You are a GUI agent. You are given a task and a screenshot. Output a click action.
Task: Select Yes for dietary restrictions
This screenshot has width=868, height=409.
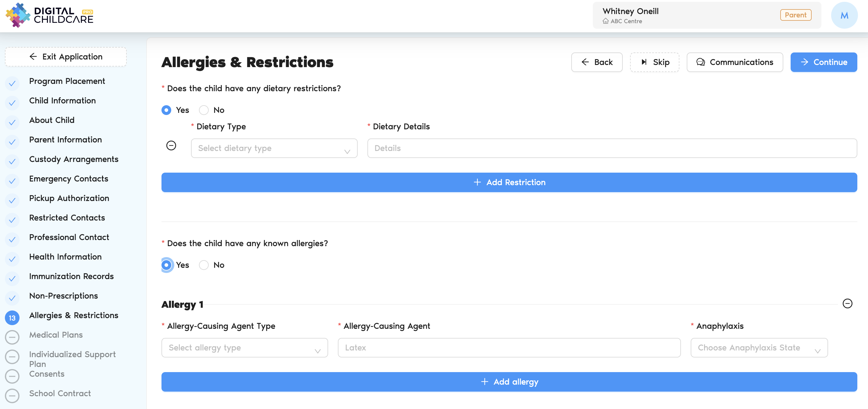click(x=166, y=110)
